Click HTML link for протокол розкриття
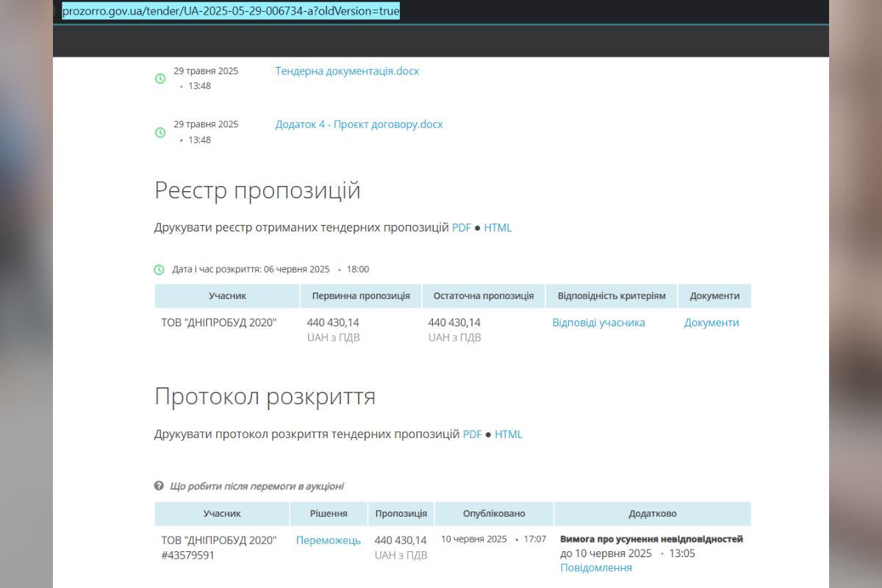 point(509,434)
